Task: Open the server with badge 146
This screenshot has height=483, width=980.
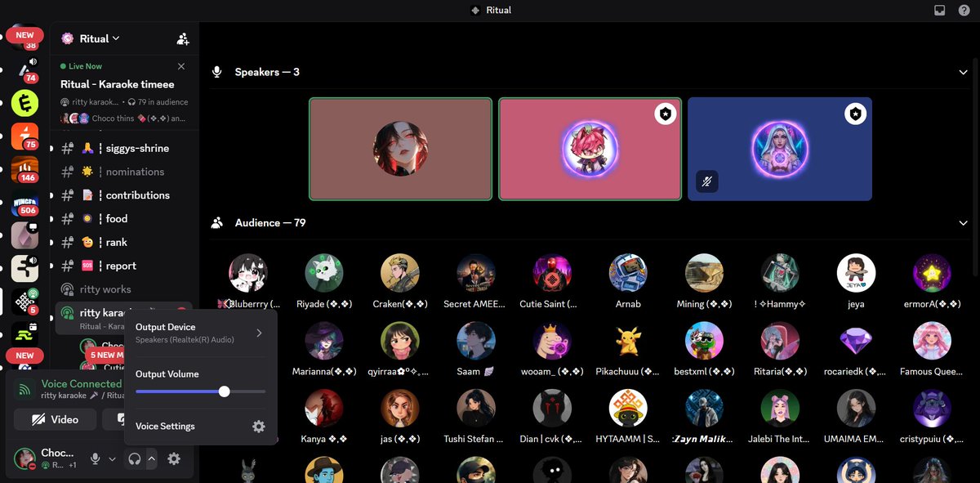Action: tap(24, 169)
